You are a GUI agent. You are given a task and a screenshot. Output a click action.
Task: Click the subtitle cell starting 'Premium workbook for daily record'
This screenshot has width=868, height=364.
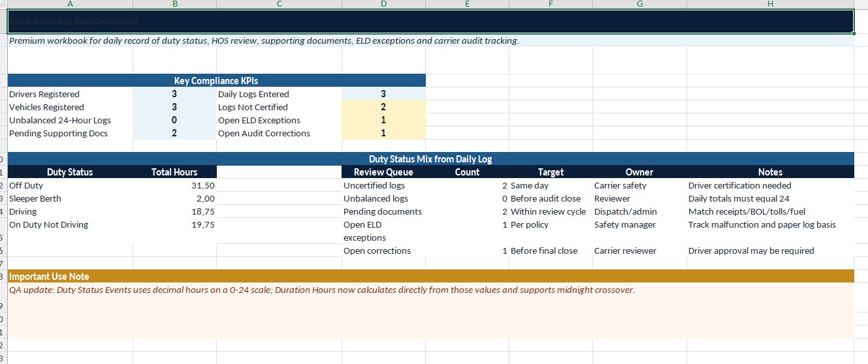(430, 40)
